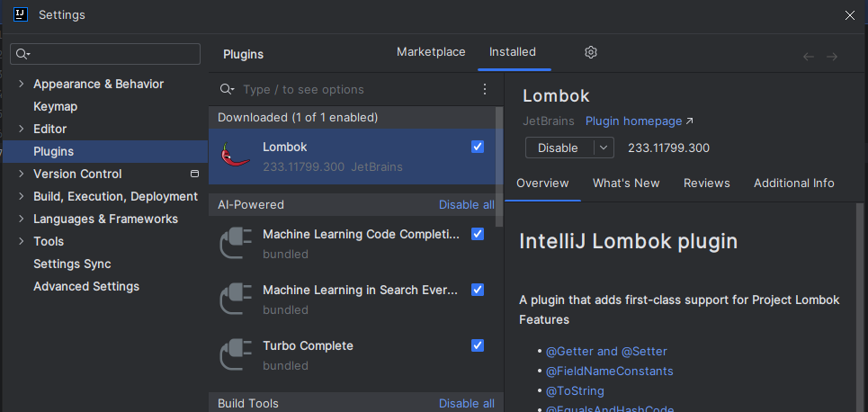Open the Plugin homepage link

[x=639, y=121]
